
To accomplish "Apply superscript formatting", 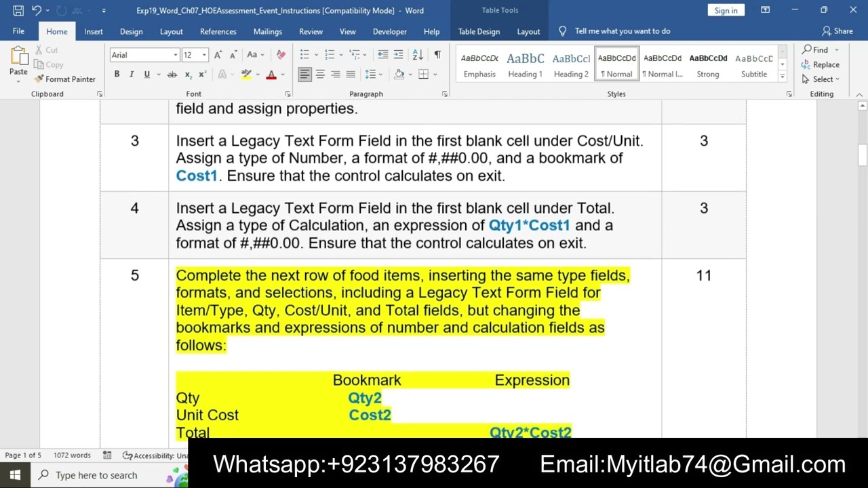I will (203, 75).
